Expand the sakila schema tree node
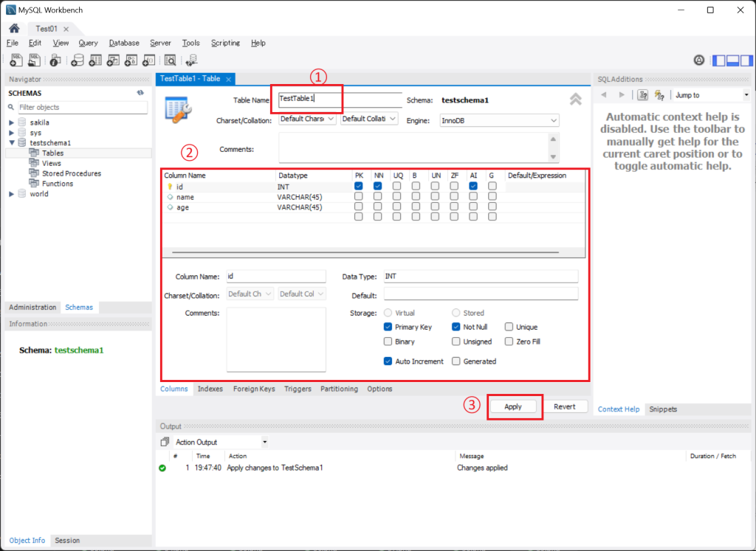This screenshot has height=551, width=756. click(12, 122)
